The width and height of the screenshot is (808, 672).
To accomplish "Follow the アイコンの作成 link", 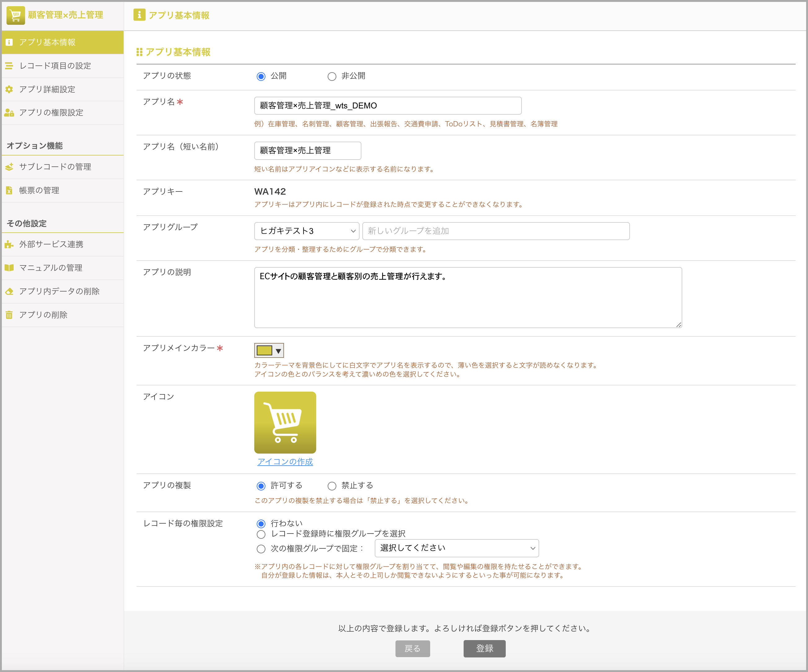I will 285,462.
